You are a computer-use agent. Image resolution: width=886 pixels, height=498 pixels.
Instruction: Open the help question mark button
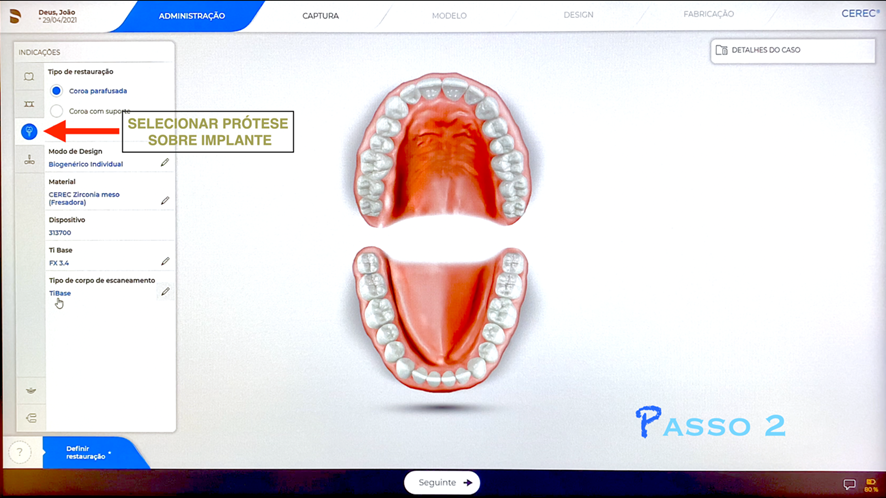point(19,453)
